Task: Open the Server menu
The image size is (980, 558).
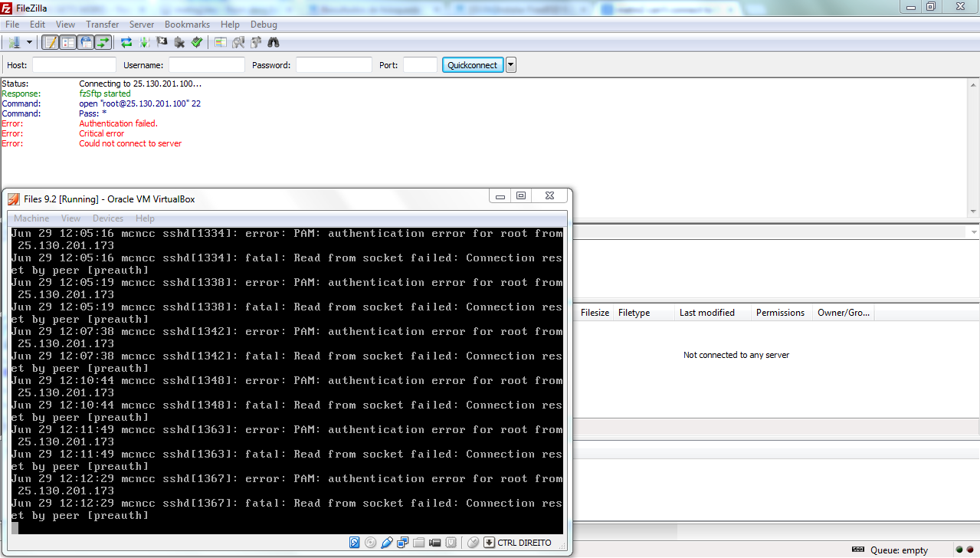Action: (142, 25)
